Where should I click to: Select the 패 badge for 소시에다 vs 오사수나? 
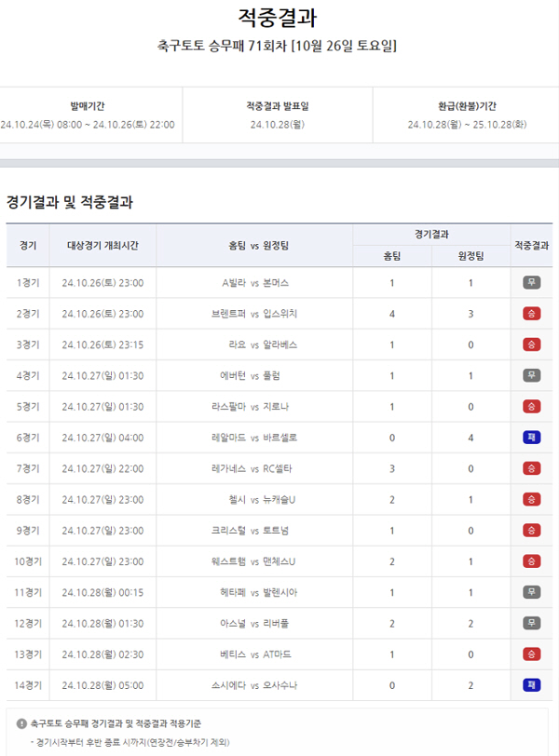(x=531, y=685)
